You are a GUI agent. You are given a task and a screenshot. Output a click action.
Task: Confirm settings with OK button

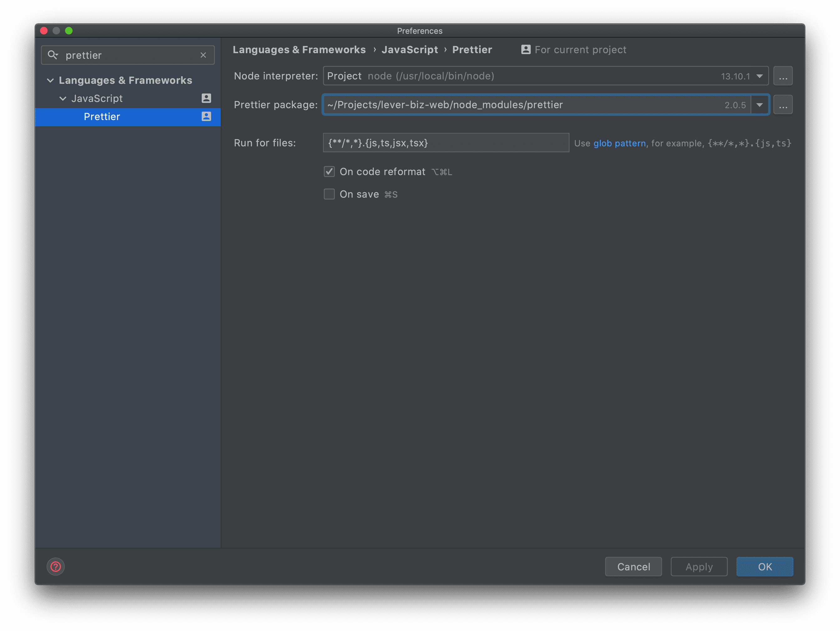764,567
